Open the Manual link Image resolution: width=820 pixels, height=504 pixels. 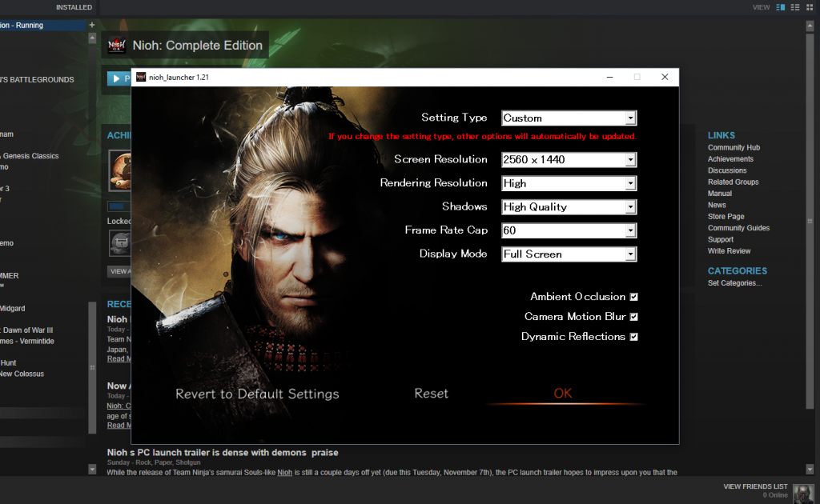click(720, 194)
